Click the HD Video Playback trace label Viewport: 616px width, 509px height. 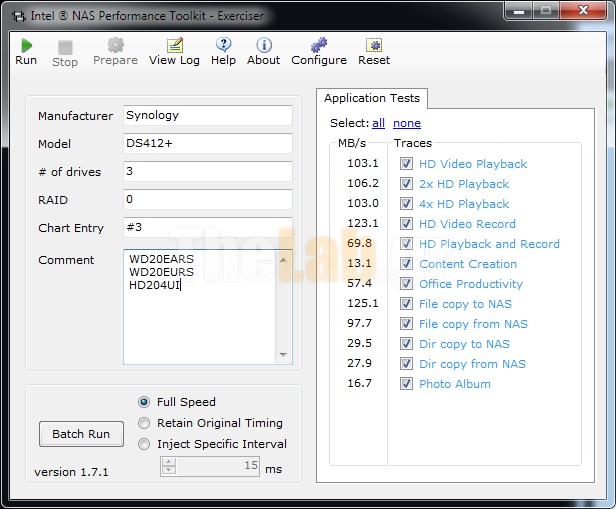tap(473, 164)
